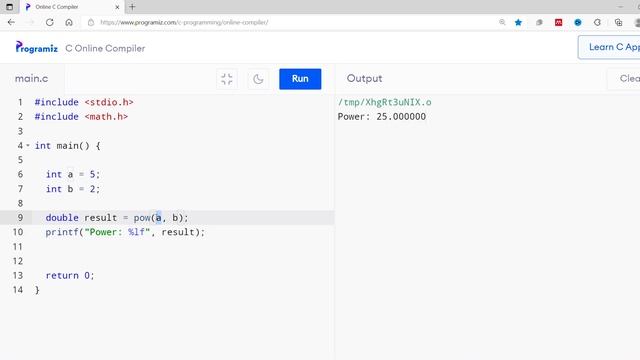Screen dimensions: 640x360
Task: Click the 'int b = 2;' line
Action: [73, 189]
